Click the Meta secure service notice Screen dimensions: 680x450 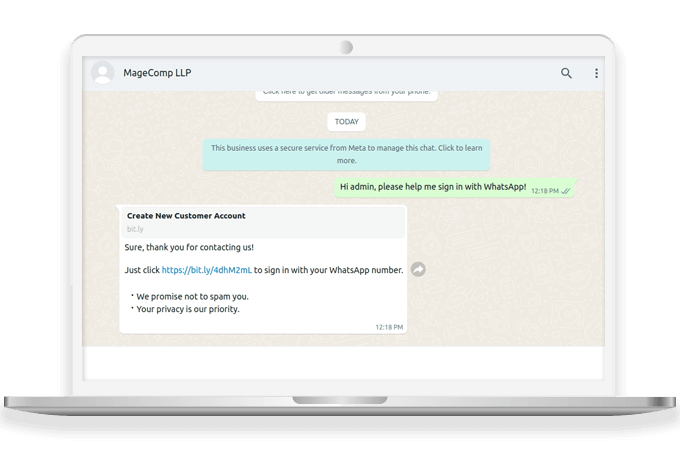click(x=347, y=154)
